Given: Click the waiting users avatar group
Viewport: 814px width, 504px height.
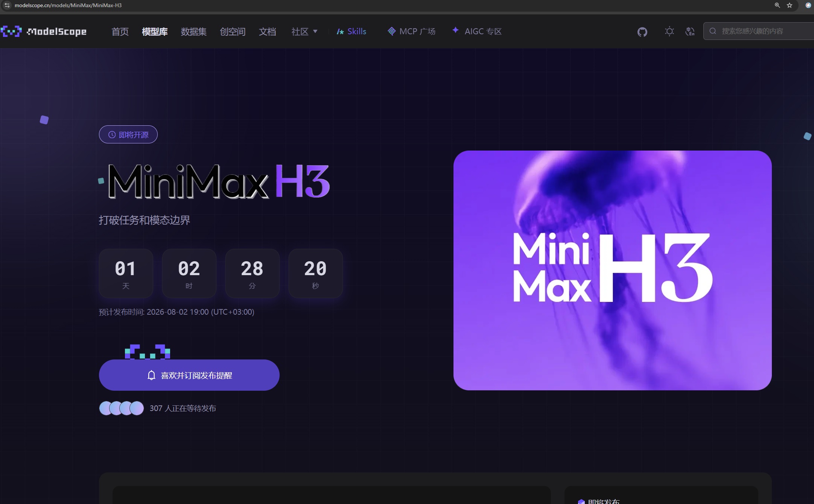Looking at the screenshot, I should tap(122, 408).
